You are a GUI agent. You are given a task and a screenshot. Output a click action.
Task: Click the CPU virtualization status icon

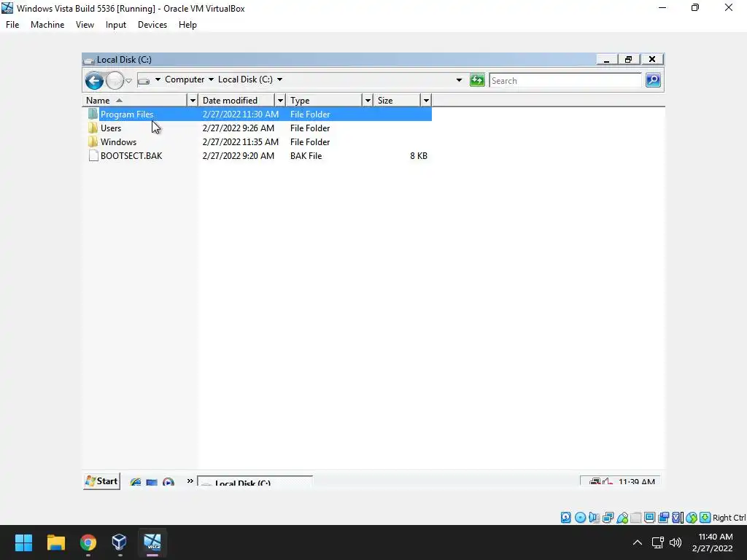click(678, 518)
